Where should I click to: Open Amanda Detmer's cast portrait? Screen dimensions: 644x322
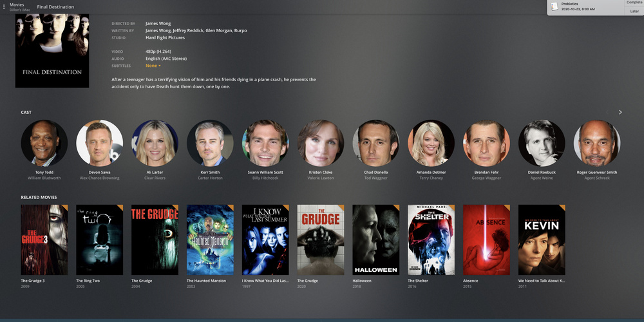431,143
